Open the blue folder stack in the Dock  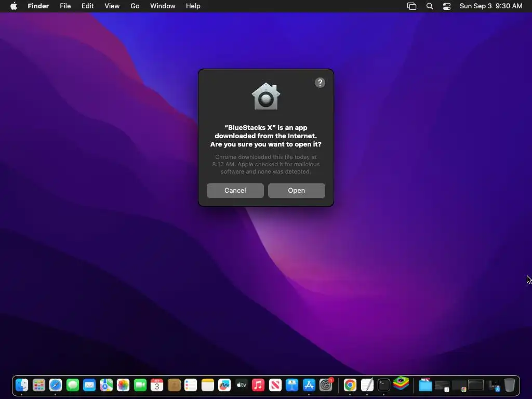coord(425,385)
